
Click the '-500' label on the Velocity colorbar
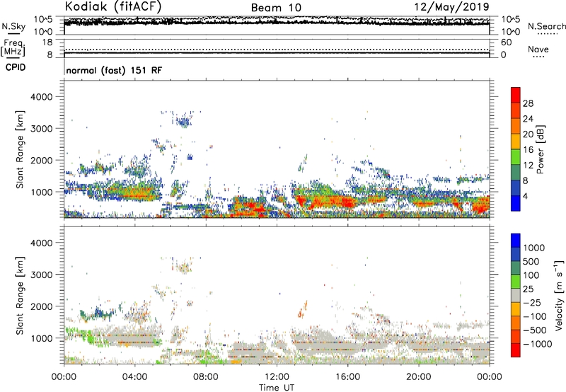[x=535, y=330]
